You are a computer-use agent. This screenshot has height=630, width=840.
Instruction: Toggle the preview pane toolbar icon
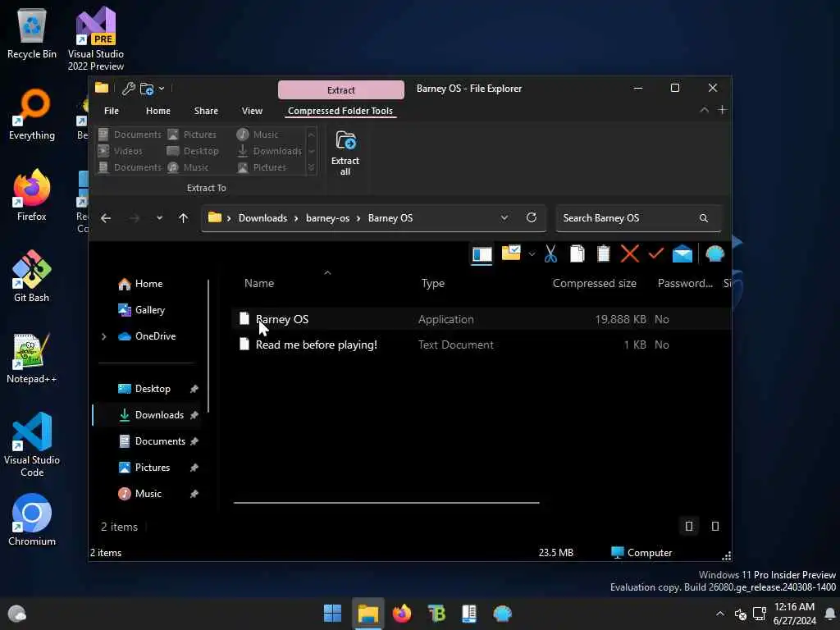click(482, 254)
